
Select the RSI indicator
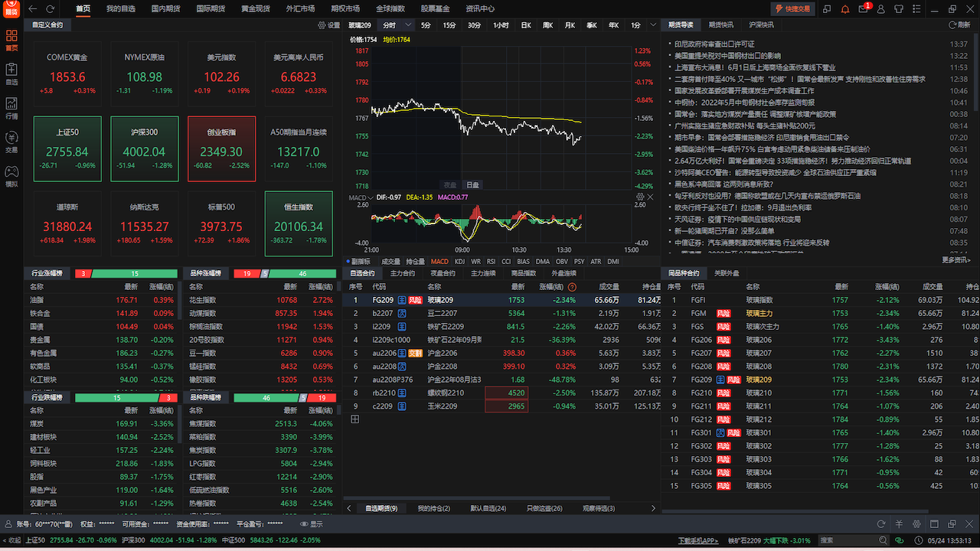[x=491, y=262]
